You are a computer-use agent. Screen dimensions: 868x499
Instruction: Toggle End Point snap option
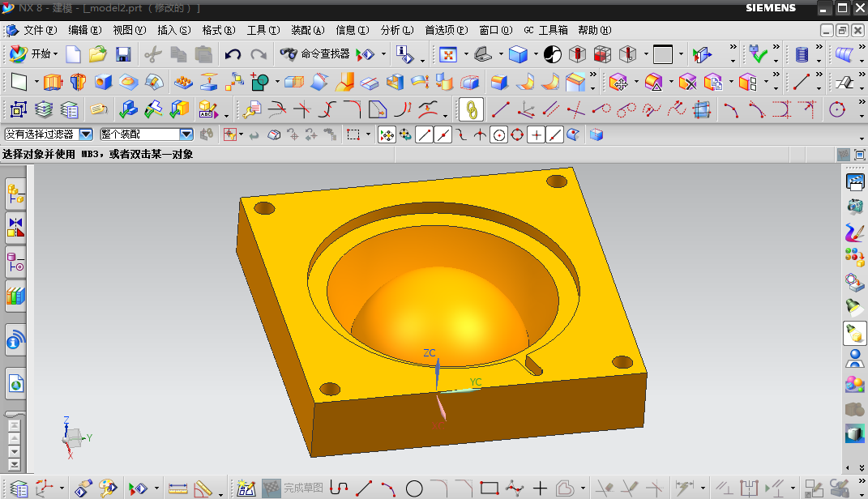(425, 135)
